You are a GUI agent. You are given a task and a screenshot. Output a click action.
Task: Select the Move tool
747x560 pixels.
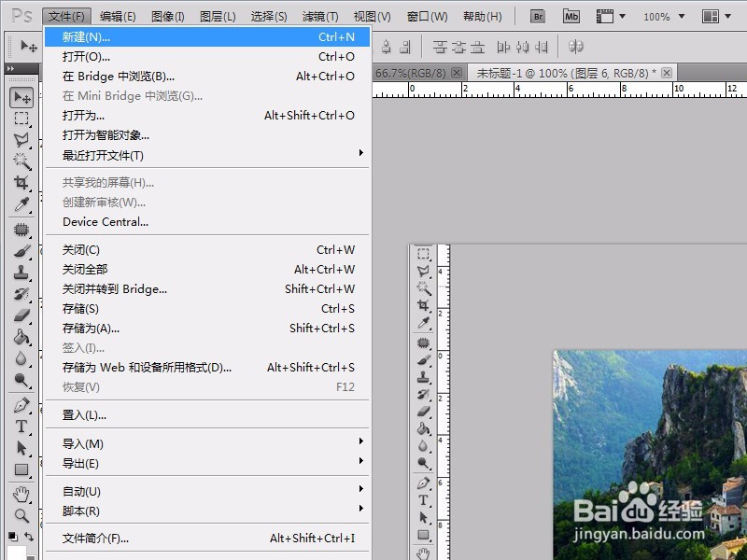click(x=21, y=97)
